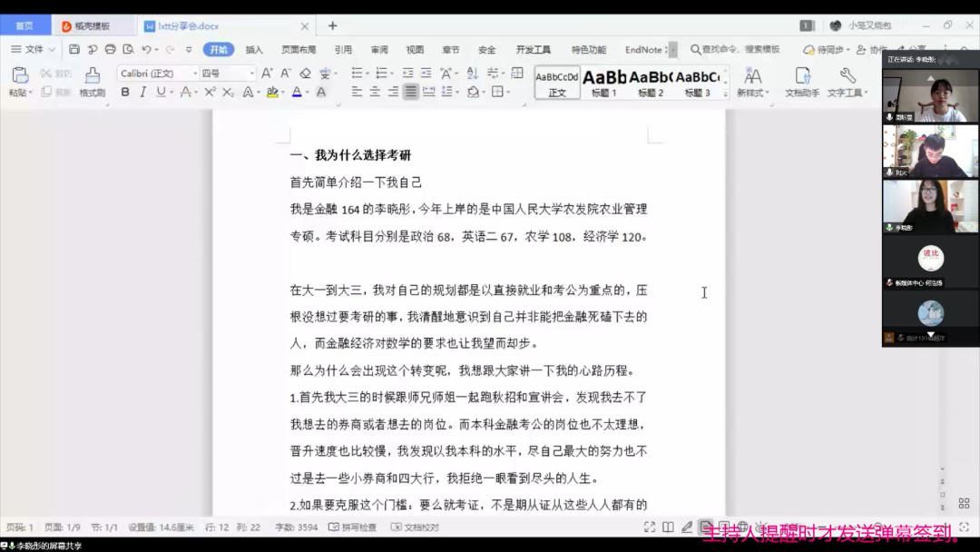The width and height of the screenshot is (980, 552).
Task: Apply the 标题 1 heading style
Action: (603, 82)
